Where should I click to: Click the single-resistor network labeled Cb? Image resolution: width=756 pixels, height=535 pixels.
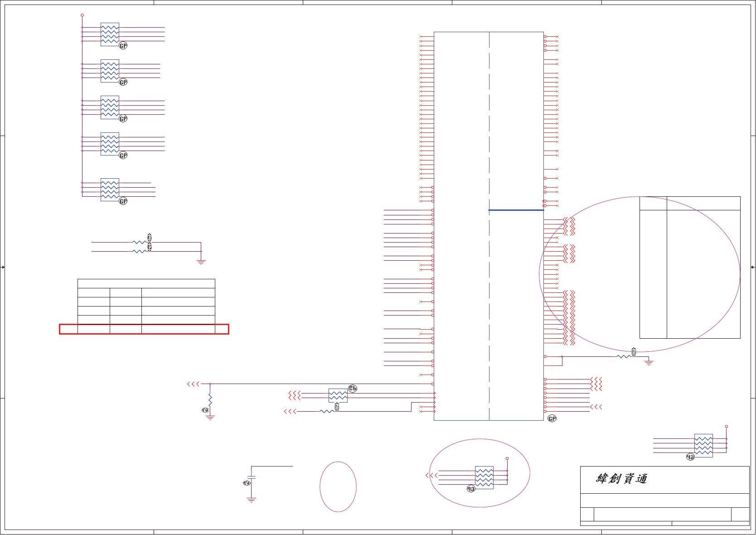338,395
